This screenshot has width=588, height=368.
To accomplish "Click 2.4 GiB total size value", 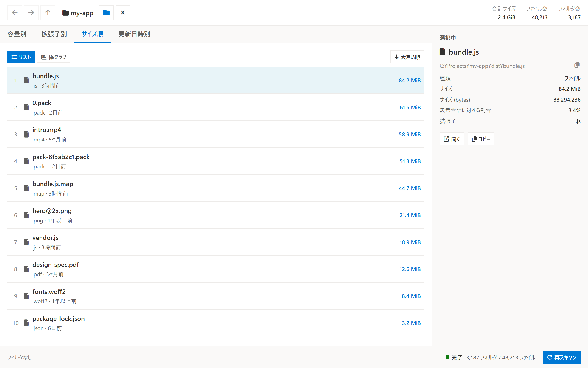I will tap(506, 17).
